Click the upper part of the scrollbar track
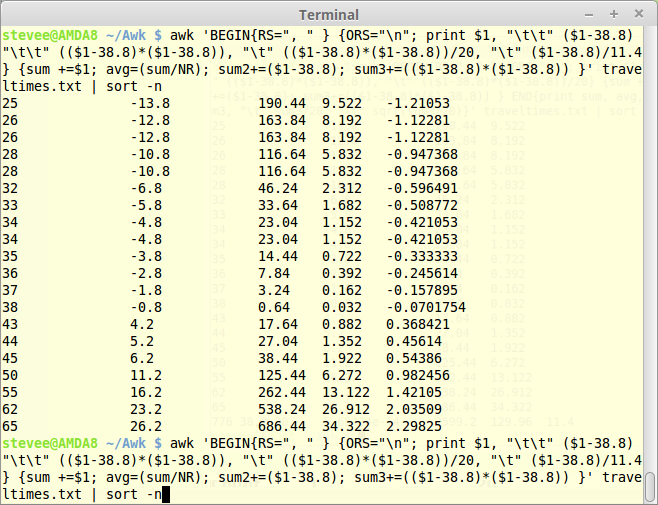 pos(650,150)
